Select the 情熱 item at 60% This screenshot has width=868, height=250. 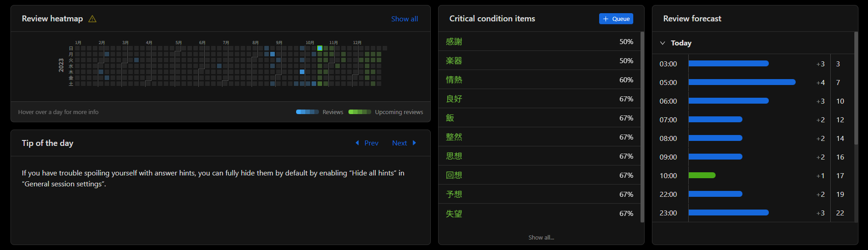tap(454, 80)
